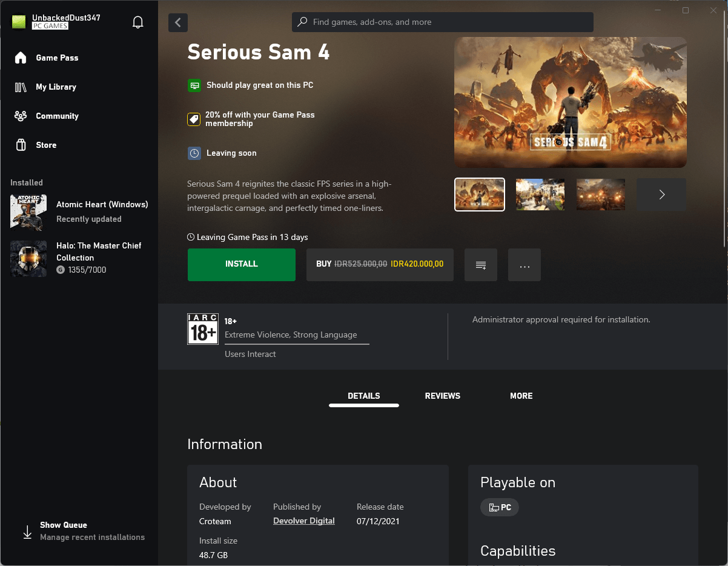Click the 48.7 GB install size
The image size is (728, 566).
[x=213, y=555]
